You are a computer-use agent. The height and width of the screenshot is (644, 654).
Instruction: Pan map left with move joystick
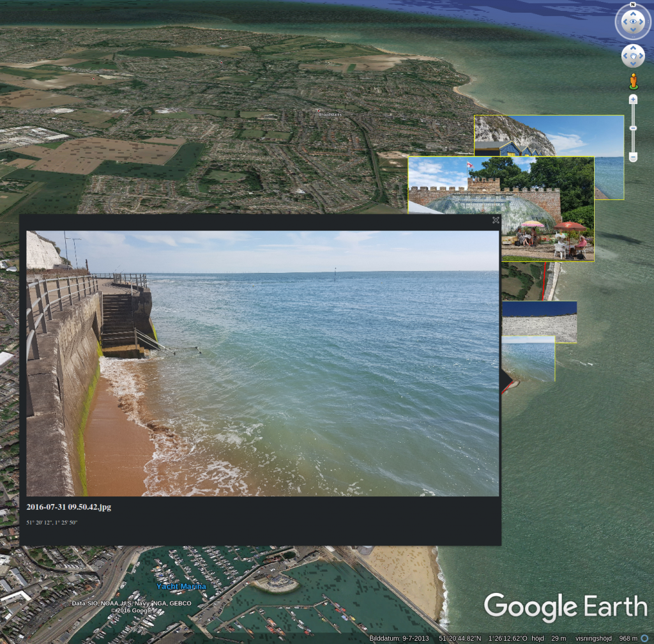pyautogui.click(x=625, y=56)
